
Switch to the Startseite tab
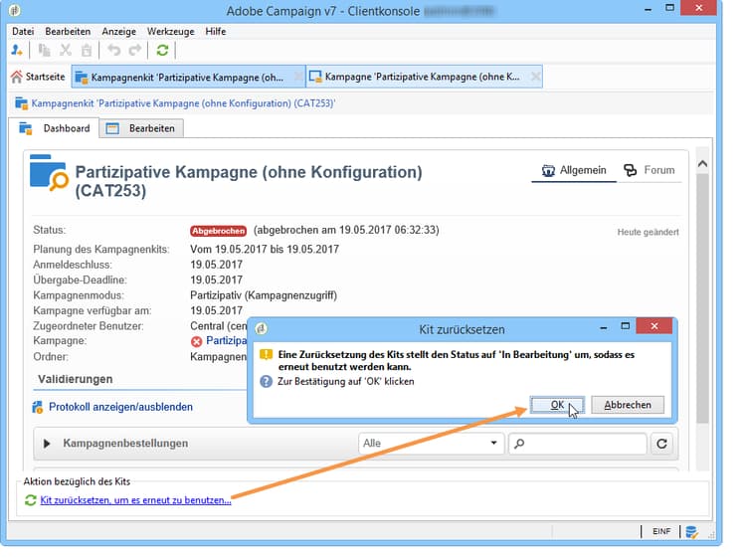pos(39,77)
